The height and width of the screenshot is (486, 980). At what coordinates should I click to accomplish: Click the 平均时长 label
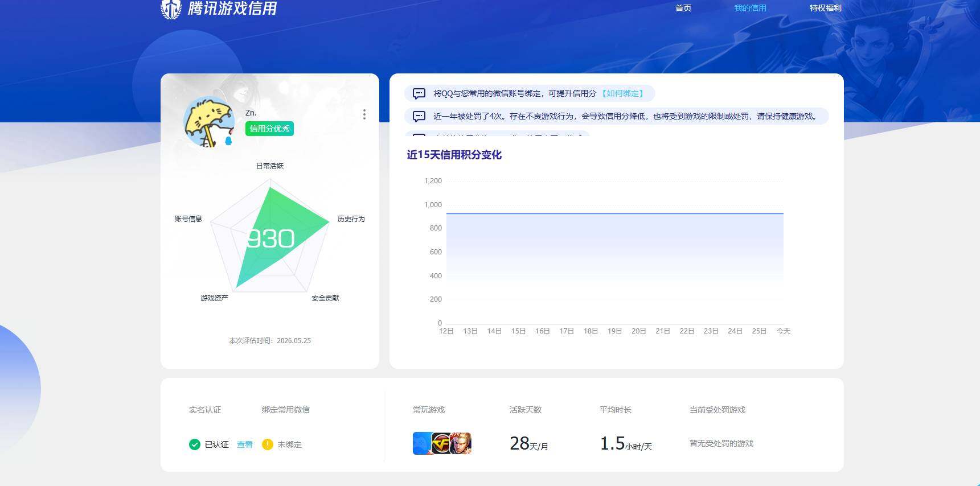click(x=616, y=410)
